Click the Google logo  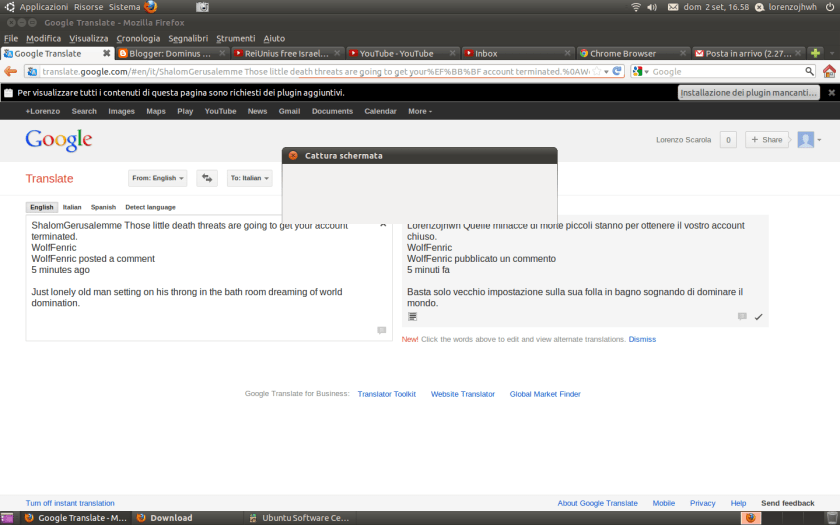click(x=59, y=140)
